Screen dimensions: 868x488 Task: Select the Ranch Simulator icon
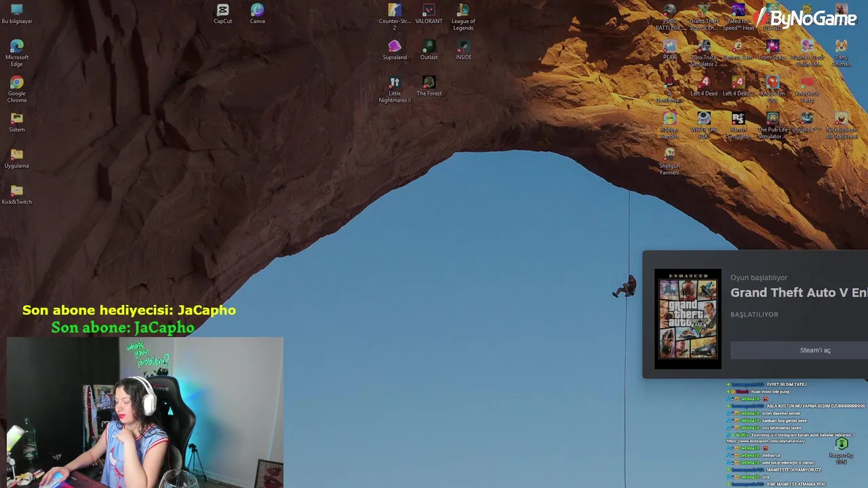(738, 125)
